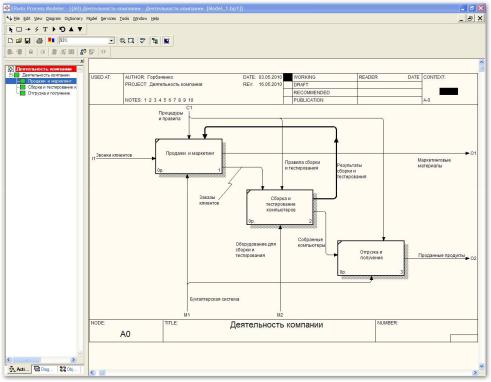
Task: Click the explorer horizontal scrollbar right arrow
Action: (x=73, y=360)
